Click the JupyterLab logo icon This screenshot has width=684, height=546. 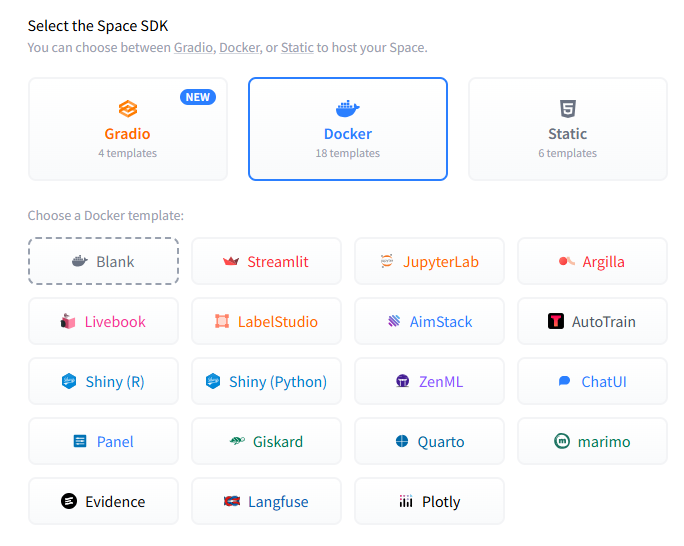tap(387, 262)
